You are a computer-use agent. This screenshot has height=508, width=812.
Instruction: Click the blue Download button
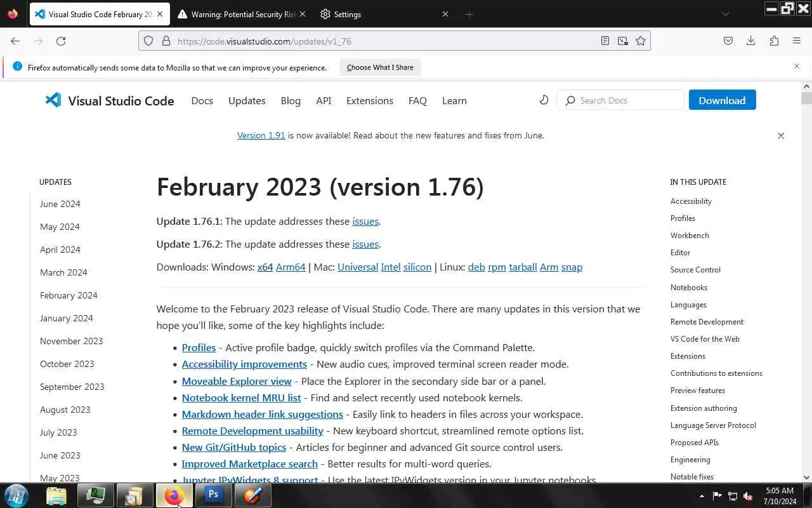point(722,100)
